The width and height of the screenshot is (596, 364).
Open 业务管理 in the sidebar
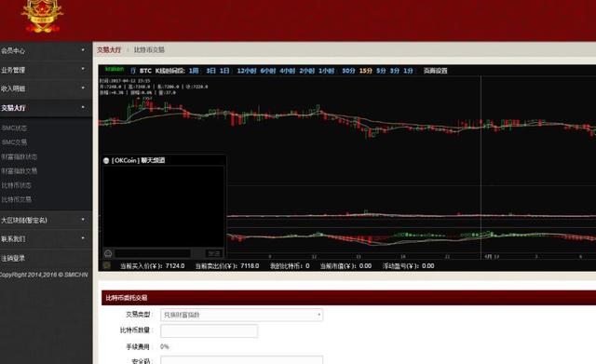13,70
